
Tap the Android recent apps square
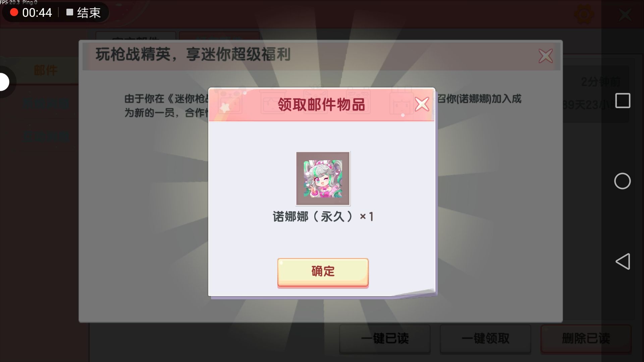[623, 101]
